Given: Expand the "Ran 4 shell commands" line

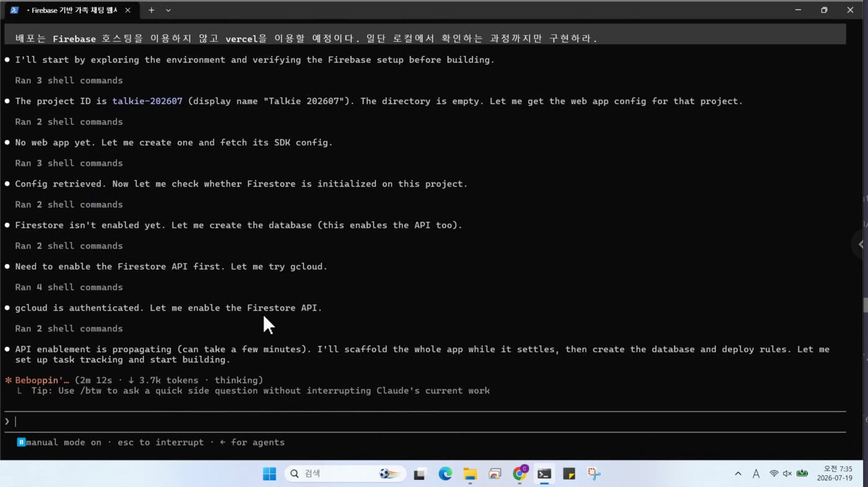Looking at the screenshot, I should tap(69, 287).
